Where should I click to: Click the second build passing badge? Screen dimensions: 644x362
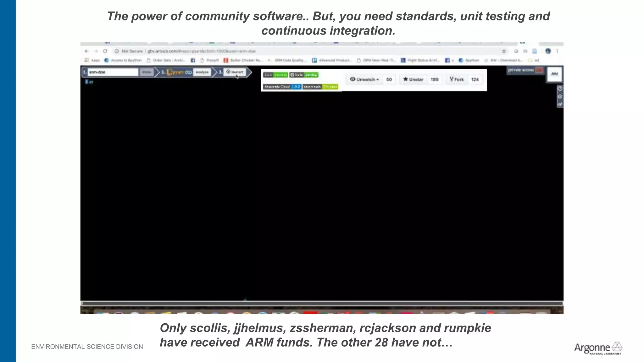304,75
